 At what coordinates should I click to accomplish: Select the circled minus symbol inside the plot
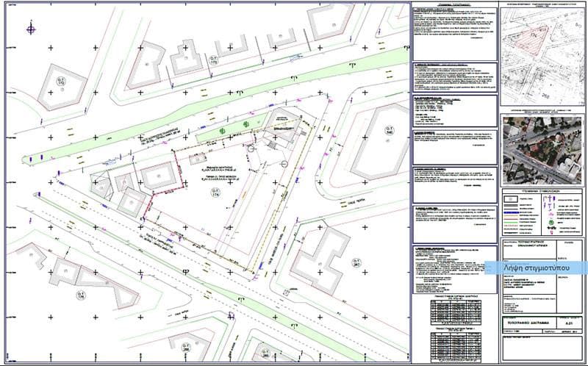click(x=284, y=164)
